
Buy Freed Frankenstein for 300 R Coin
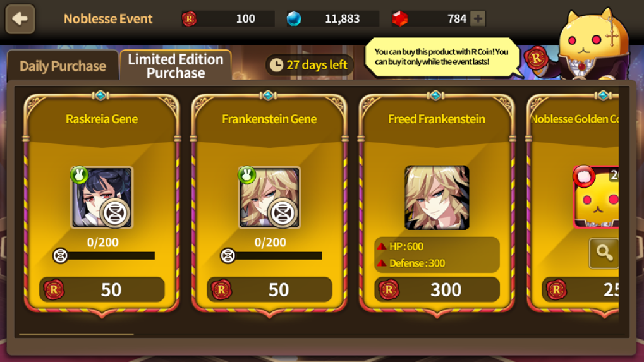point(437,289)
